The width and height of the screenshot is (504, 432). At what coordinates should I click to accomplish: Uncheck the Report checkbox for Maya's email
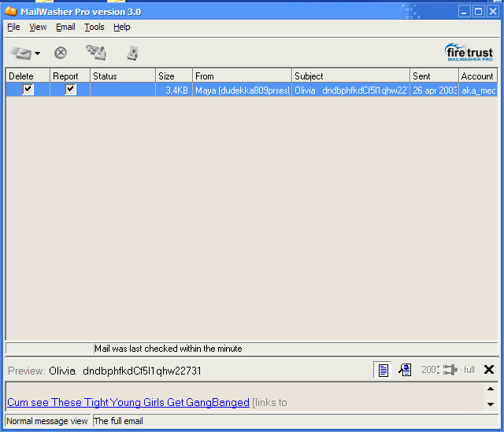tap(70, 89)
